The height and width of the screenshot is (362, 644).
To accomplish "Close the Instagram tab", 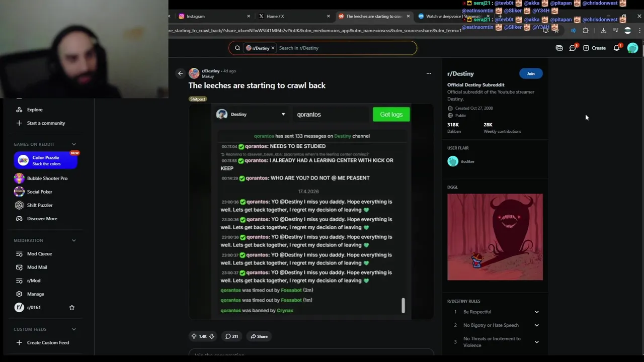I will point(249,16).
